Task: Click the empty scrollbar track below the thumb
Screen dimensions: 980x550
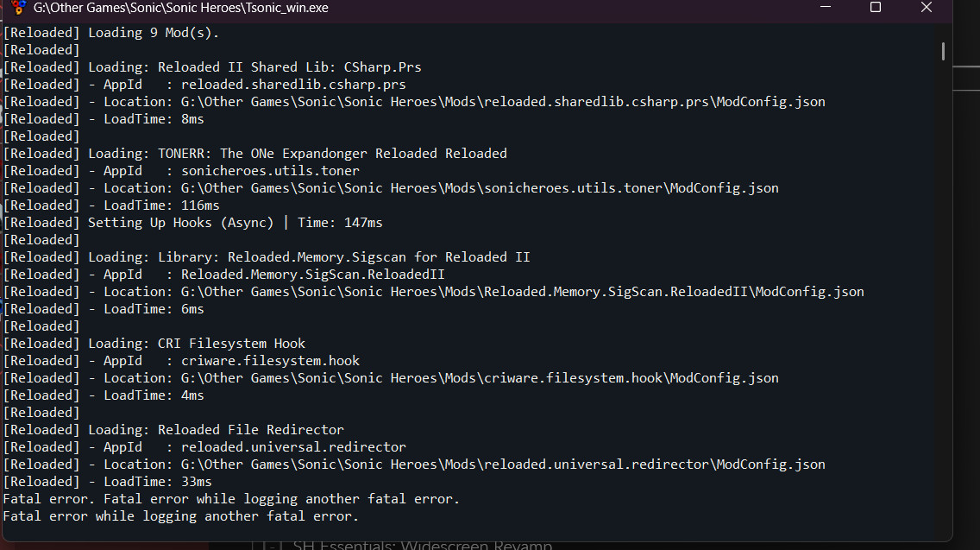Action: tap(943, 302)
